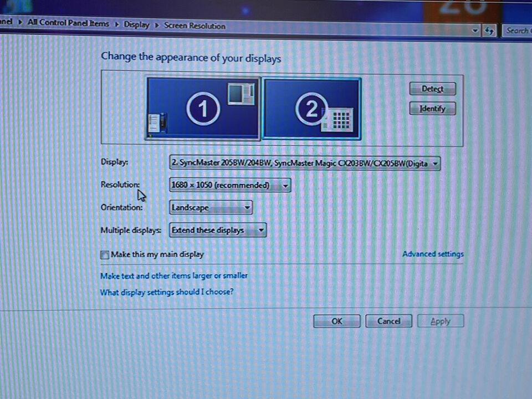Click the Identify button
The width and height of the screenshot is (532, 399).
tap(432, 109)
